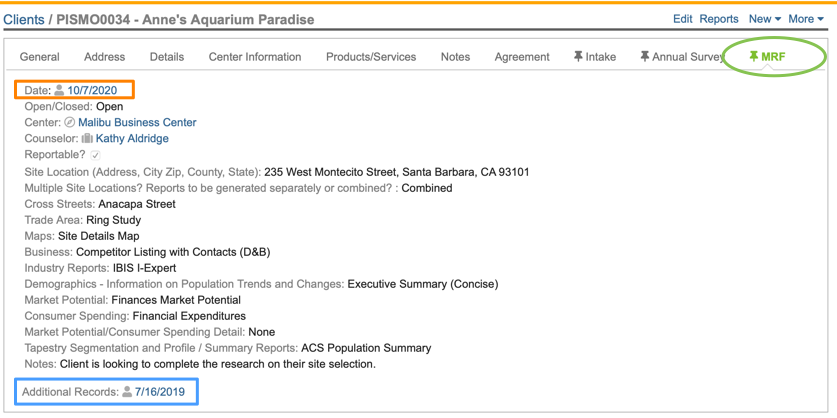
Task: Click the briefcase icon beside Kathy Aldridge
Action: [x=87, y=139]
